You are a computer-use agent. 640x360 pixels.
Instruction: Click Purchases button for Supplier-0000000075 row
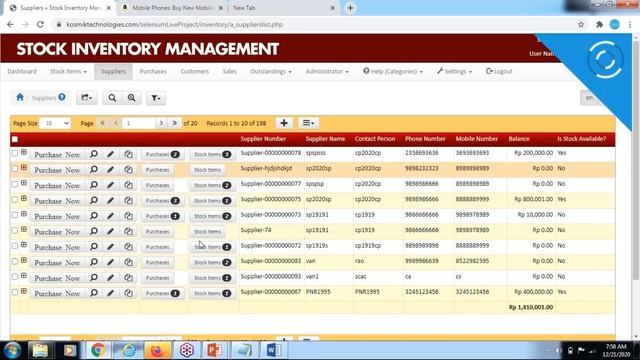coord(162,201)
